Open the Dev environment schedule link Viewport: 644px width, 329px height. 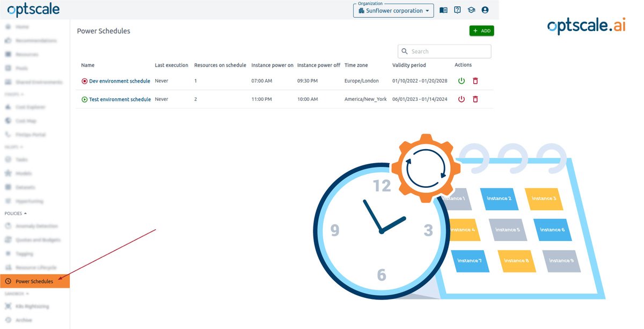pyautogui.click(x=120, y=81)
